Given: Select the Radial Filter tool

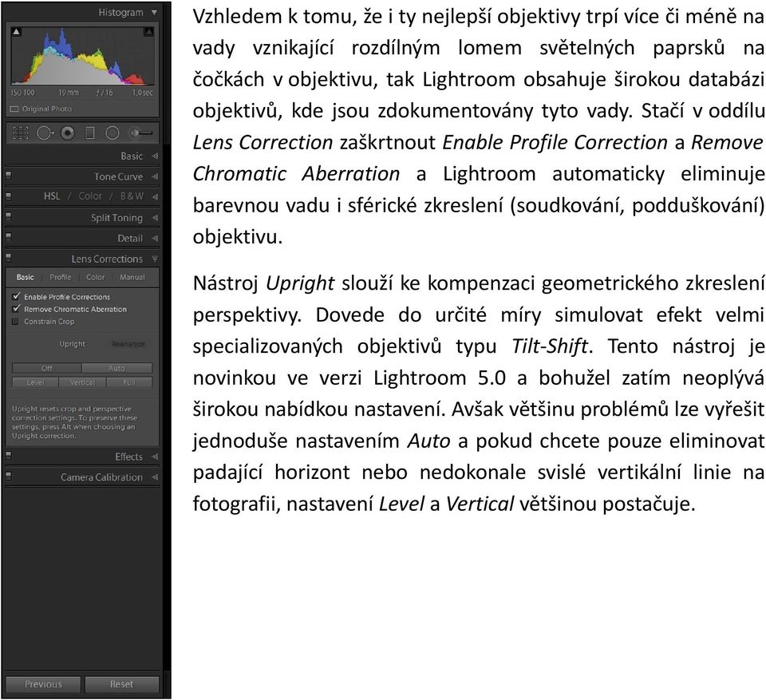Looking at the screenshot, I should point(113,133).
